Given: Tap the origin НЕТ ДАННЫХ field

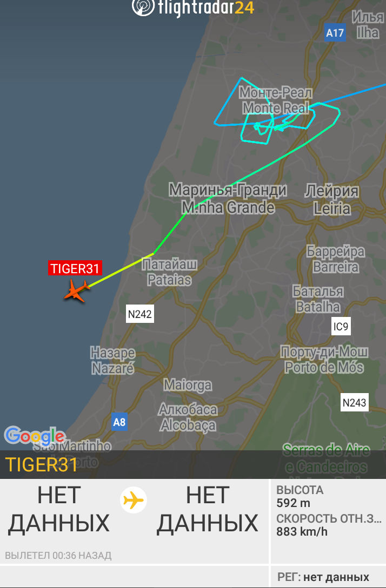Looking at the screenshot, I should (x=58, y=509).
